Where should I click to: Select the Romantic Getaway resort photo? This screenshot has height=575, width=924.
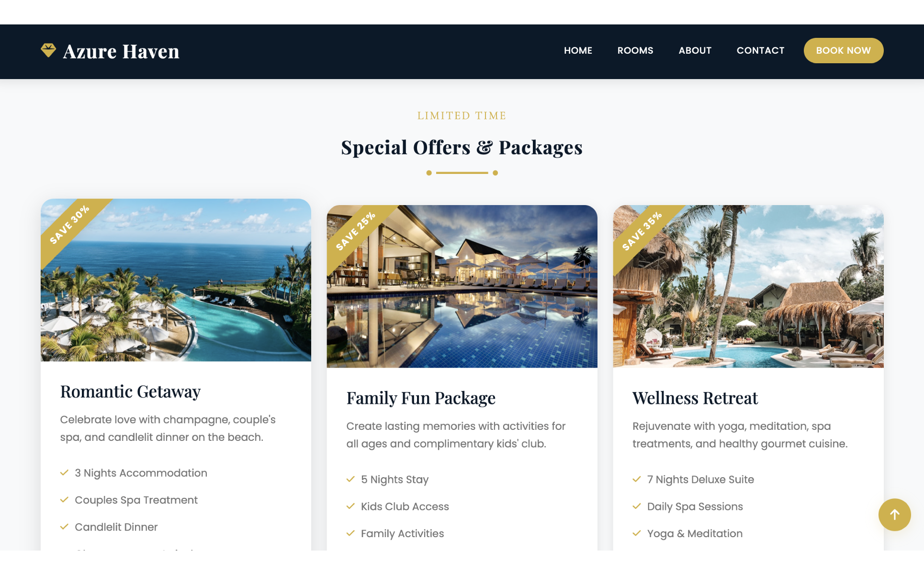(176, 280)
